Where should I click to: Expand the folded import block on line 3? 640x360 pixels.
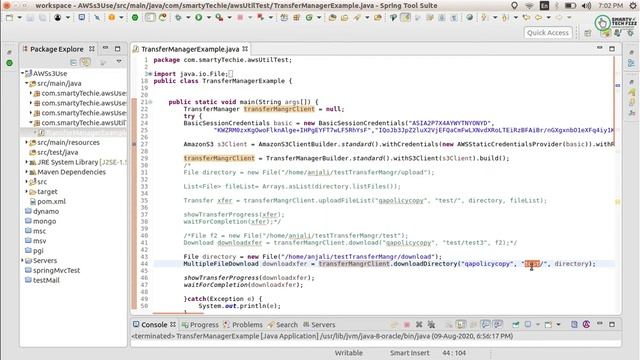pyautogui.click(x=150, y=74)
